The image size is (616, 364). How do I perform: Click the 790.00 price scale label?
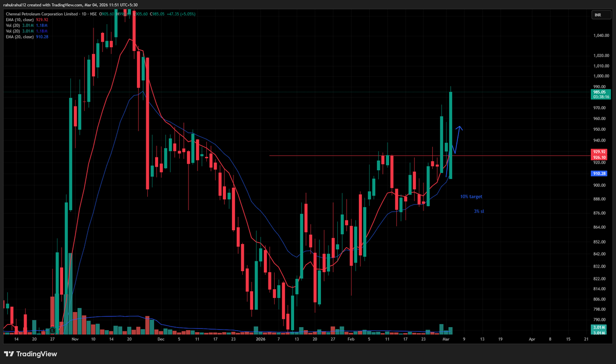pyautogui.click(x=600, y=319)
